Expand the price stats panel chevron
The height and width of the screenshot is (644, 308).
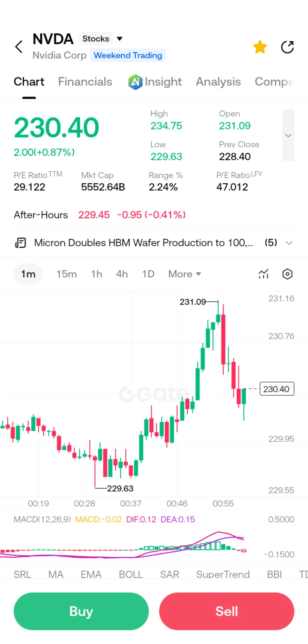(288, 135)
